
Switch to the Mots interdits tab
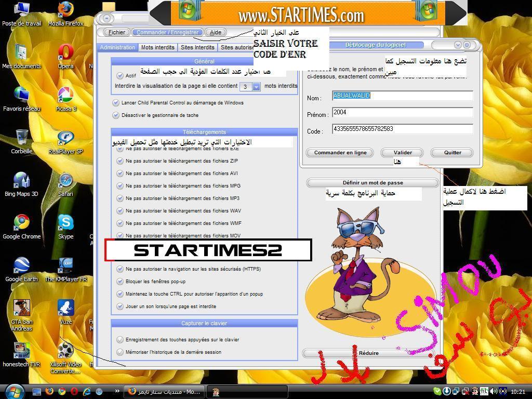coord(158,47)
